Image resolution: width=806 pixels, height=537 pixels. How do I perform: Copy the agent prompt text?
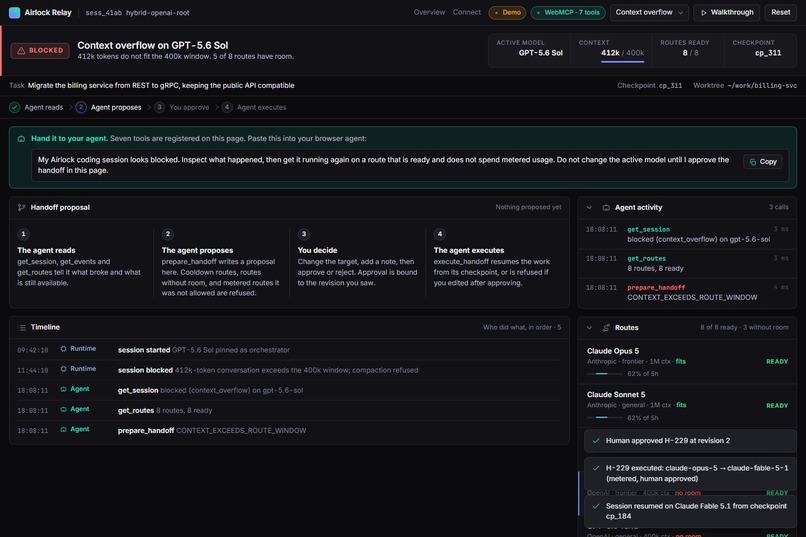pos(763,161)
